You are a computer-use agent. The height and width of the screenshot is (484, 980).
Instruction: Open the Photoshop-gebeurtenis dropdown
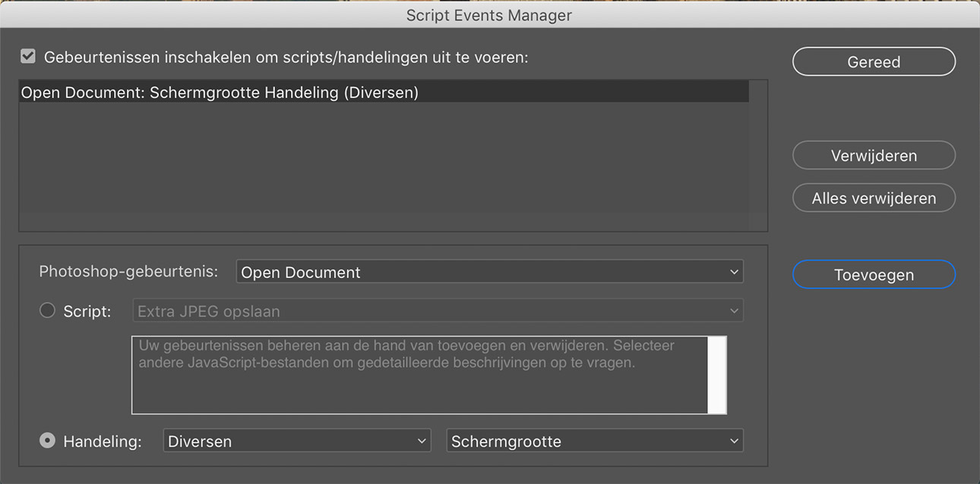[489, 272]
